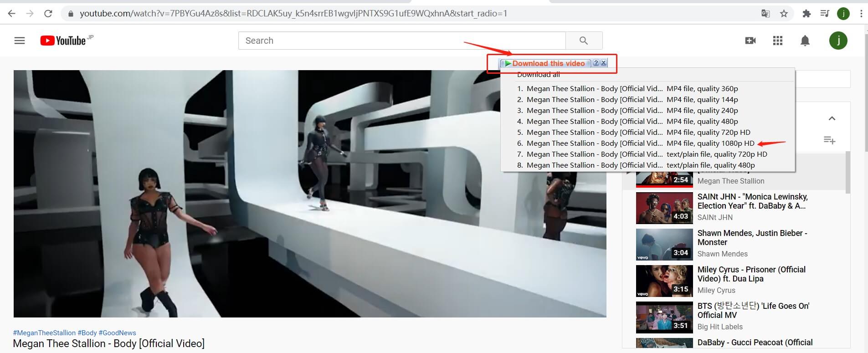The width and height of the screenshot is (868, 353).
Task: Choose MP4 file quality 480p
Action: (x=647, y=121)
